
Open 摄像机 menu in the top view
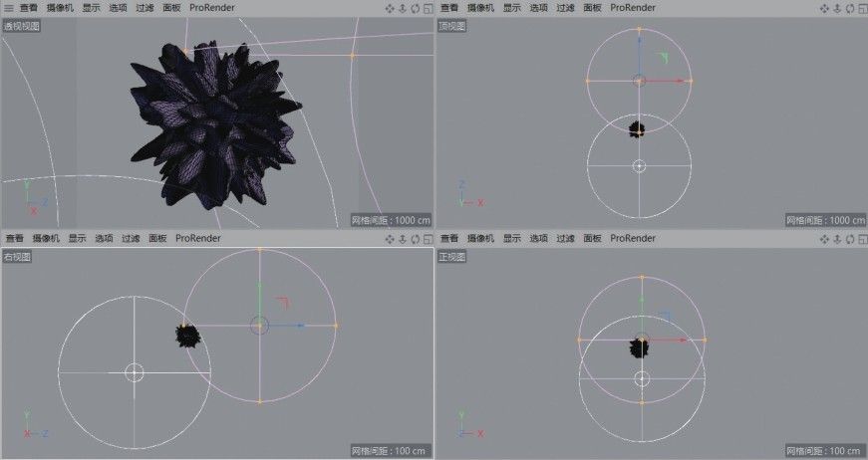coord(480,8)
